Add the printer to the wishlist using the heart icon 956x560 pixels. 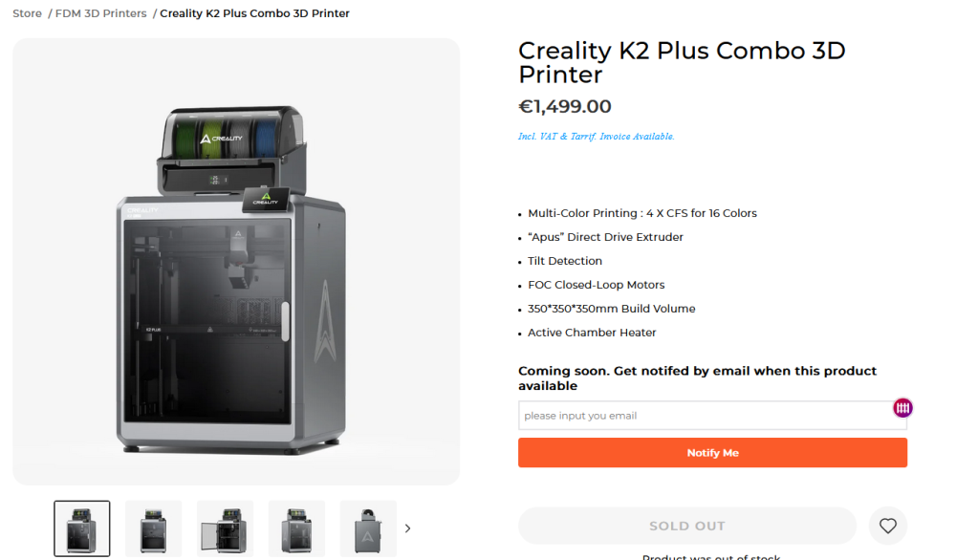888,526
